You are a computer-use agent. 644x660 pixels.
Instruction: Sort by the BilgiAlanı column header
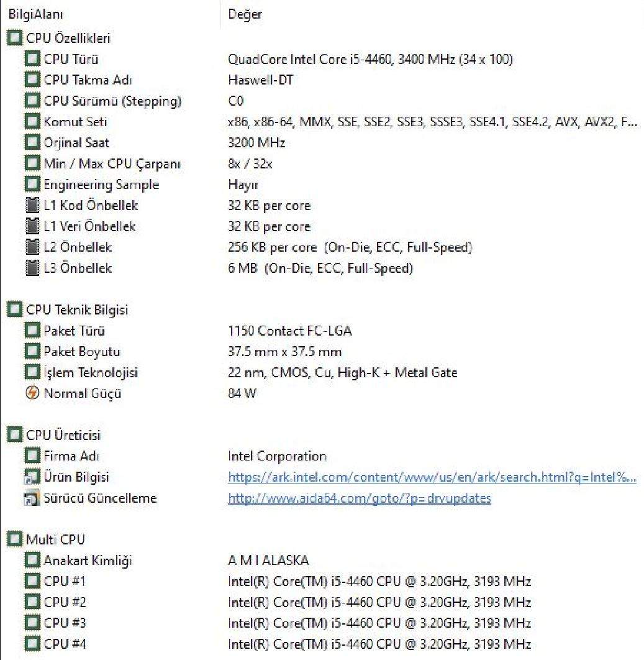pyautogui.click(x=36, y=14)
